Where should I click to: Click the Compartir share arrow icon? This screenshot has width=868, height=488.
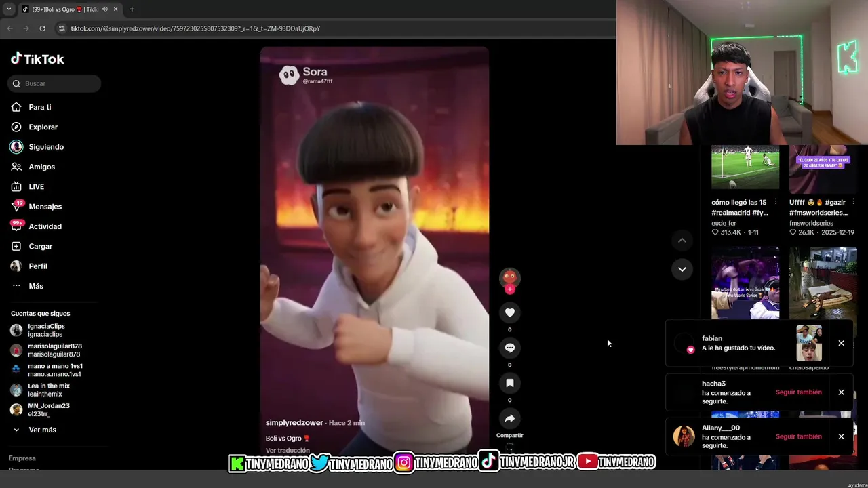point(510,418)
